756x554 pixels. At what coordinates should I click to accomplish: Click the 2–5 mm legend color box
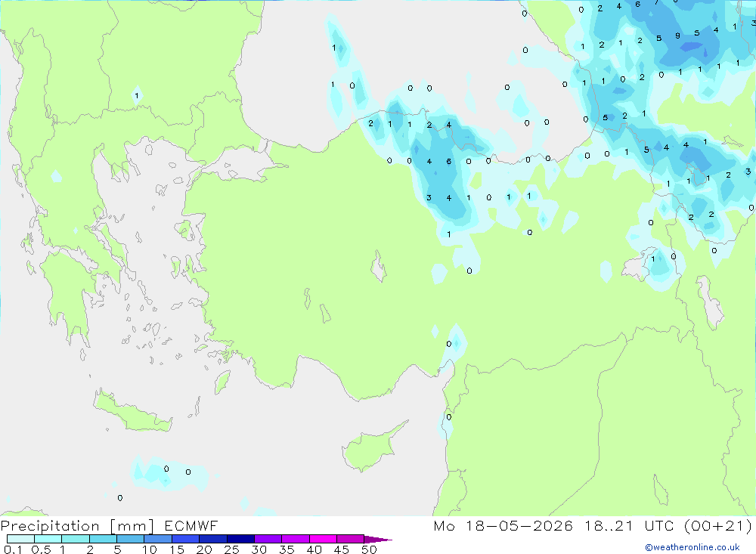(x=103, y=539)
